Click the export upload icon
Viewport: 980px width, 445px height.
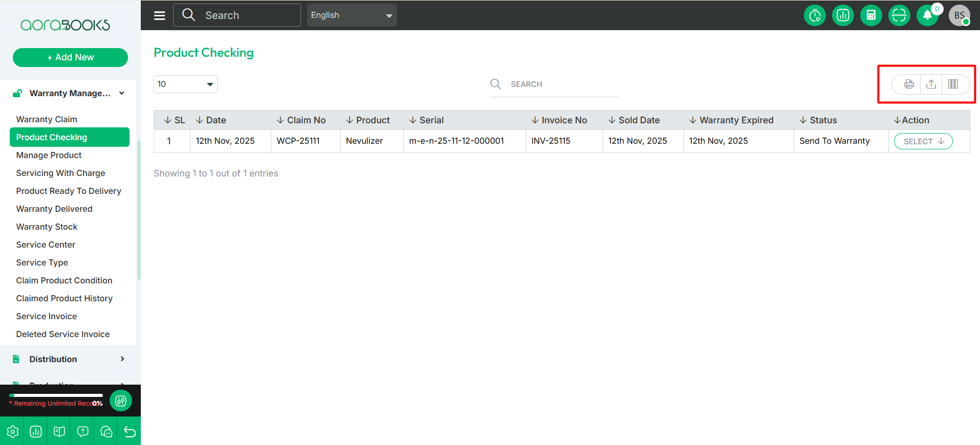pyautogui.click(x=931, y=84)
